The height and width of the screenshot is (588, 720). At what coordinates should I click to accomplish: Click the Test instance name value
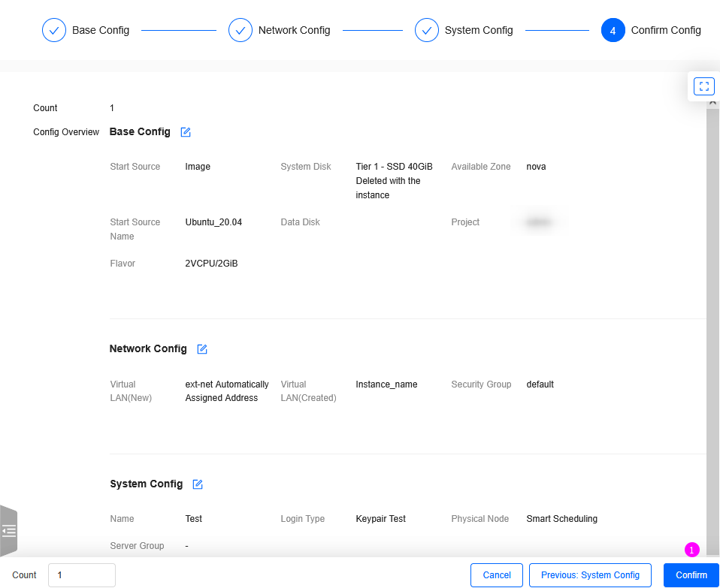click(193, 519)
